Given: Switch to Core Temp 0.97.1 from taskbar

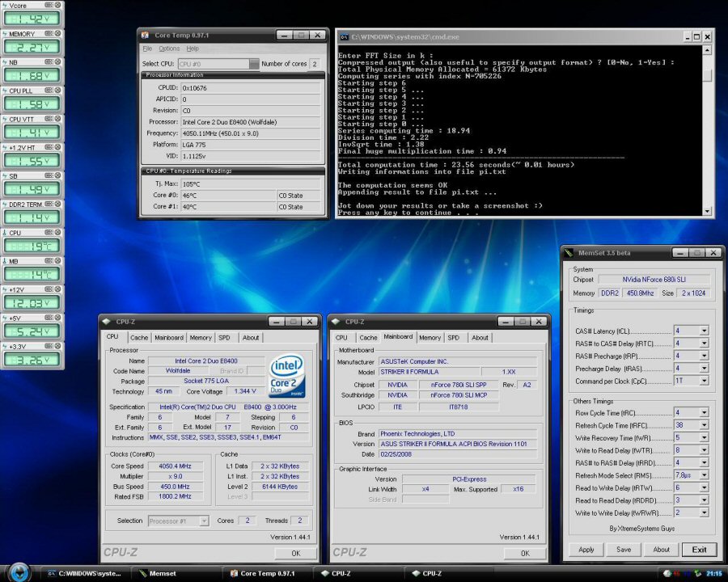Looking at the screenshot, I should (267, 574).
